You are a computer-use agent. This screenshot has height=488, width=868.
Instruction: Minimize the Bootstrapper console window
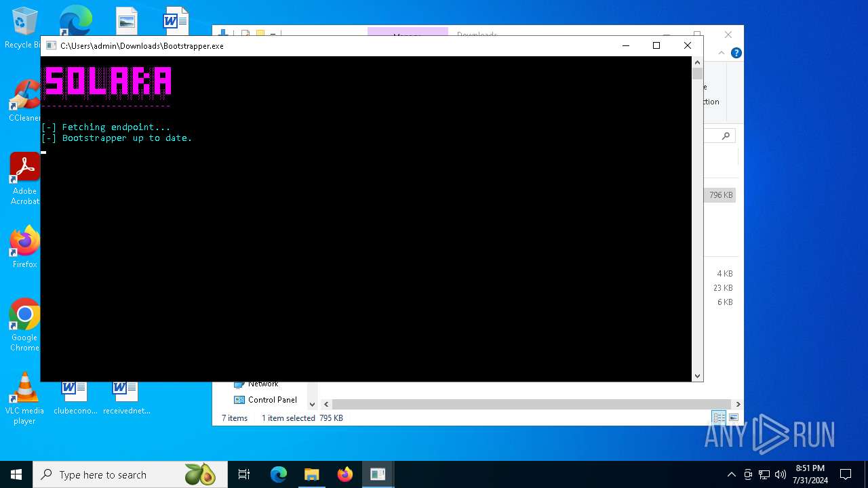click(625, 45)
